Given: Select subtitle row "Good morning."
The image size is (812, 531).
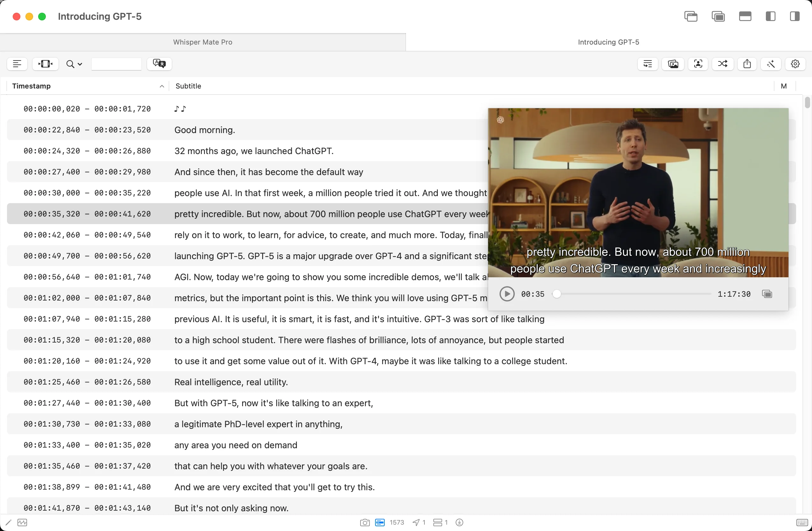Looking at the screenshot, I should pos(205,130).
